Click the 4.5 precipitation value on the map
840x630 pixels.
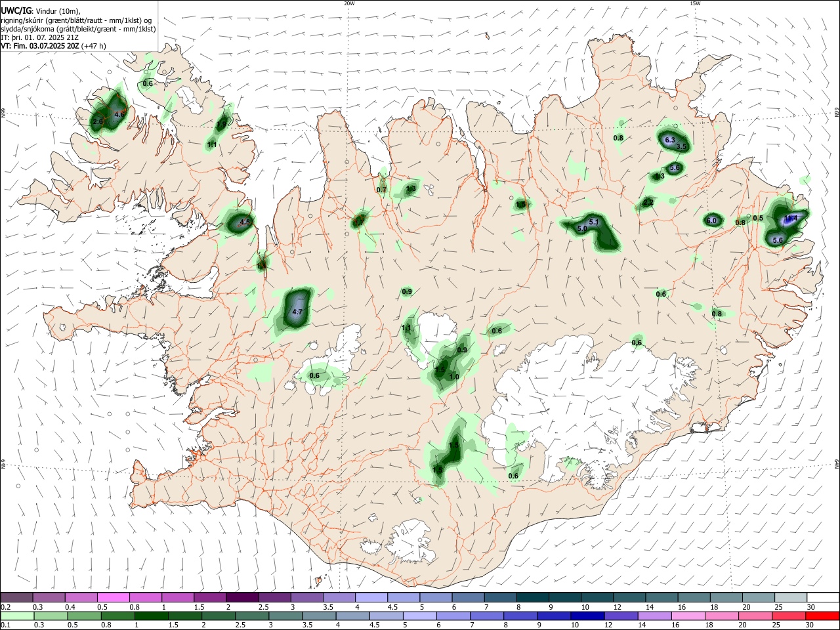245,222
